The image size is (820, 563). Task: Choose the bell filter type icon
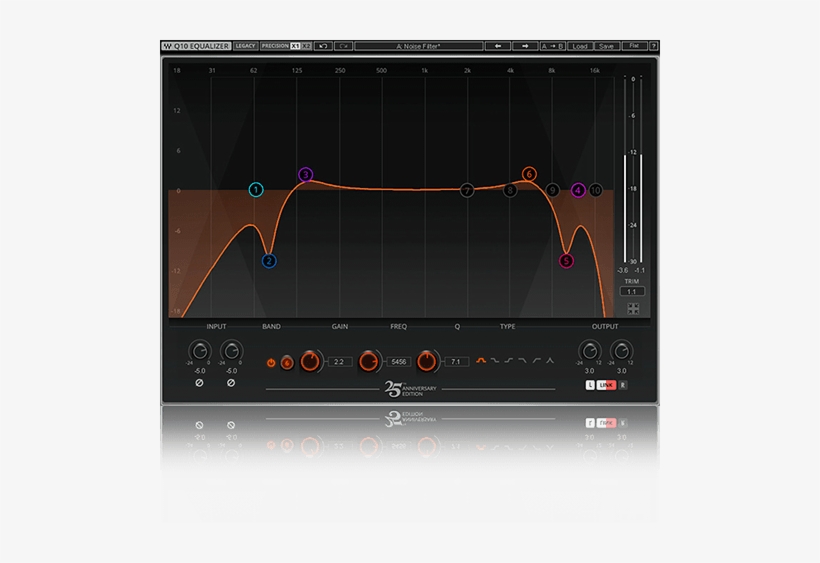(481, 361)
